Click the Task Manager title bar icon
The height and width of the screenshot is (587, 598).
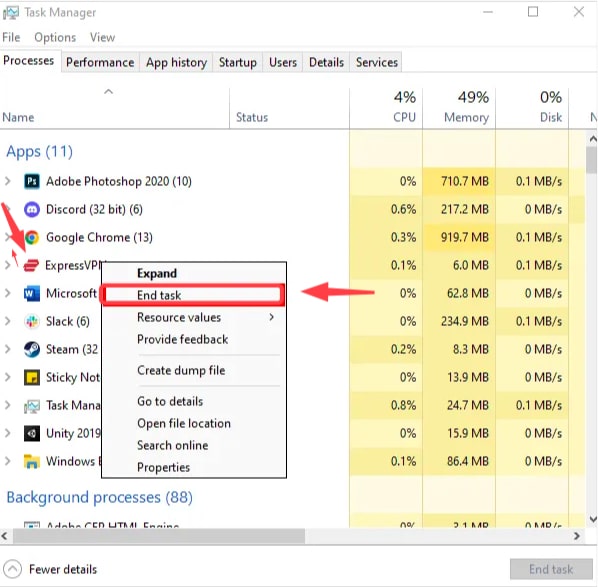tap(11, 13)
